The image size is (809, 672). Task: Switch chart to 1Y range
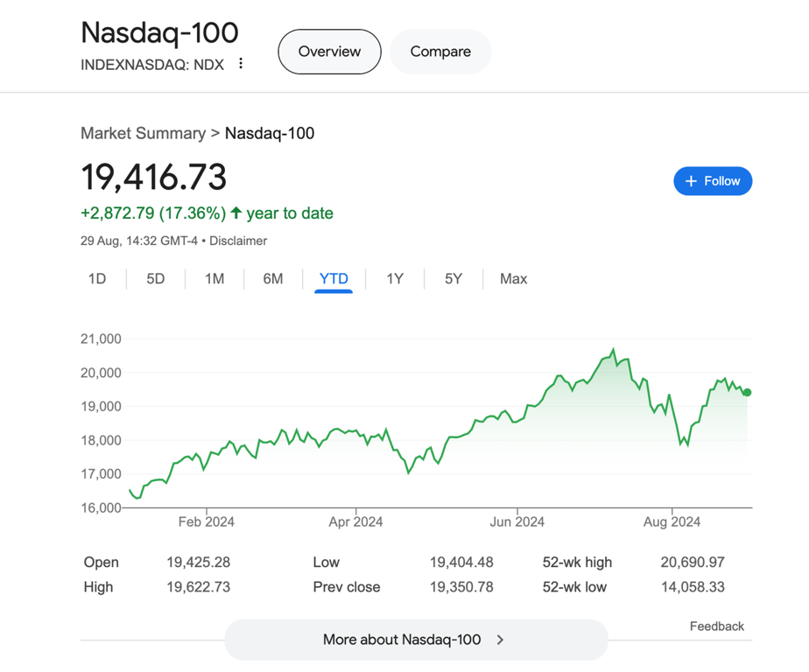tap(395, 279)
